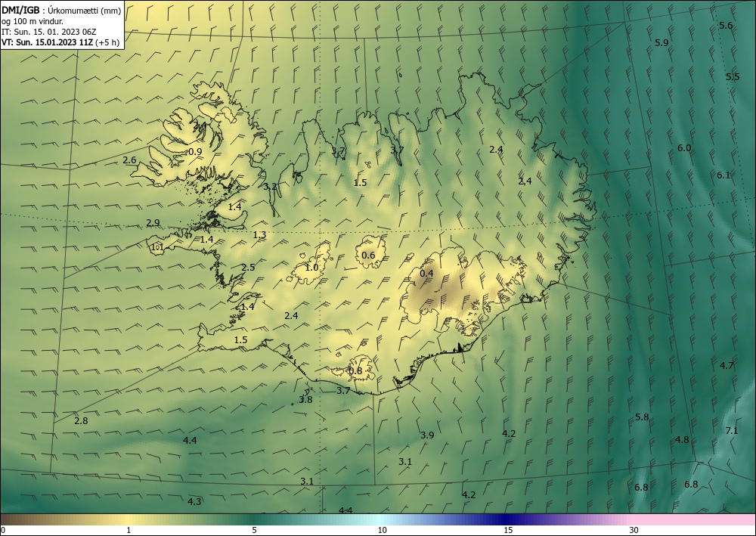Click the colour scale tick label 30
Image resolution: width=756 pixels, height=536 pixels.
634,531
